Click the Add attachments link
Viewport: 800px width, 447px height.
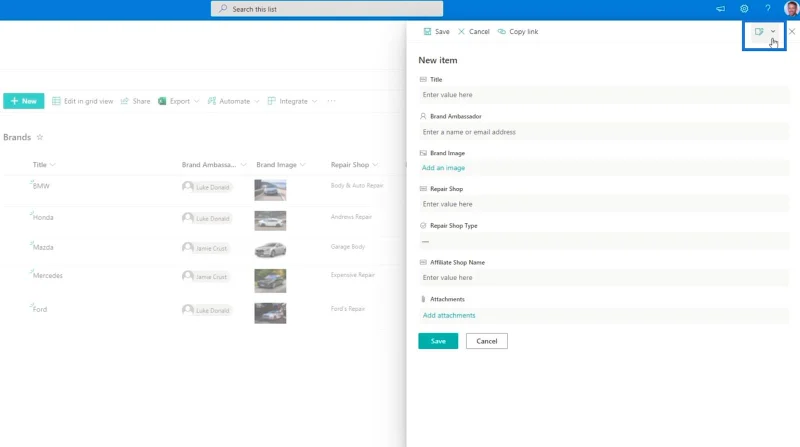[x=449, y=315]
